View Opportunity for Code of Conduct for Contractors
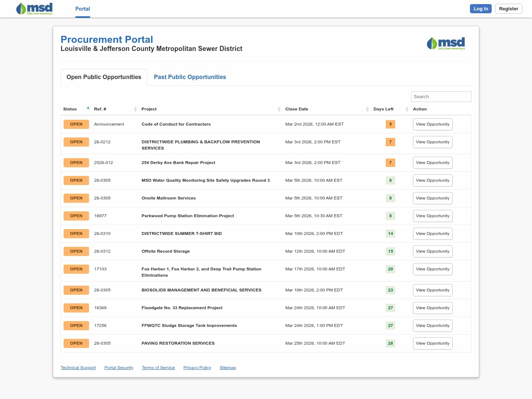 432,124
